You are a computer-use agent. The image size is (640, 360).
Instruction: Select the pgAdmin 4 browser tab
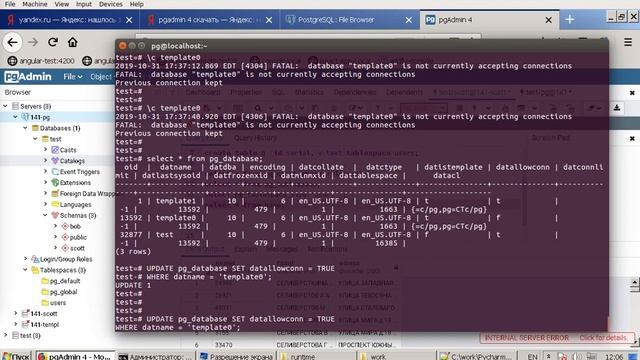pyautogui.click(x=489, y=20)
